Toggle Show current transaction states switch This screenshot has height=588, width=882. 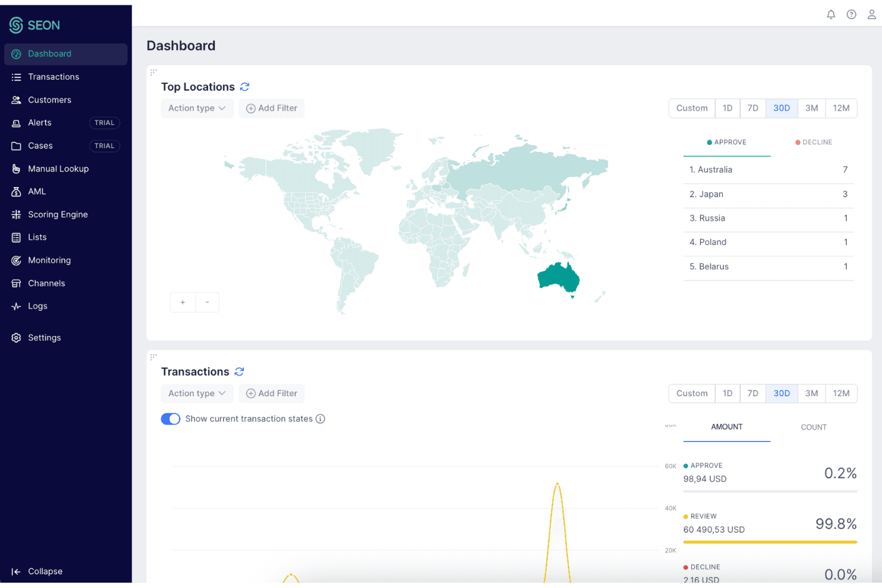pyautogui.click(x=170, y=419)
